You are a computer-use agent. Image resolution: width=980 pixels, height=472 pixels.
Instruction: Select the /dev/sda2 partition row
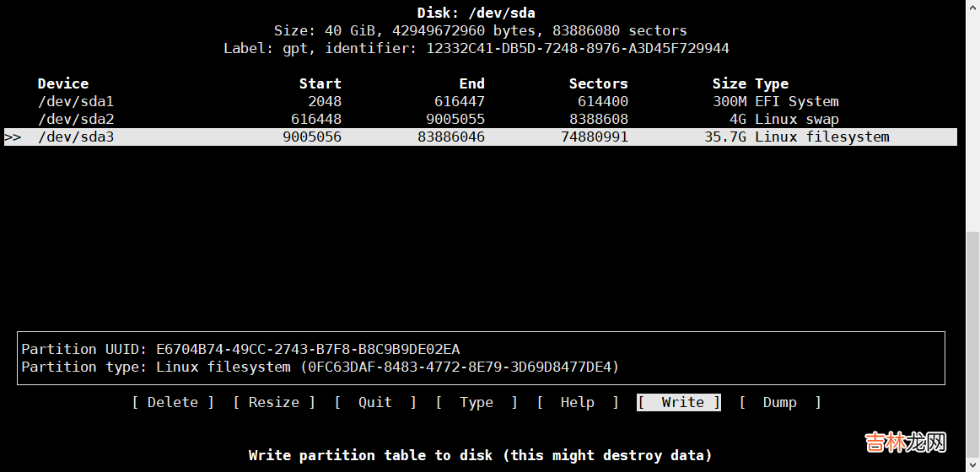tap(76, 120)
